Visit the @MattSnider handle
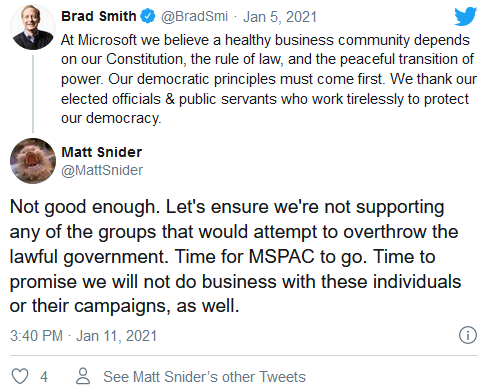This screenshot has width=485, height=392. tap(102, 170)
